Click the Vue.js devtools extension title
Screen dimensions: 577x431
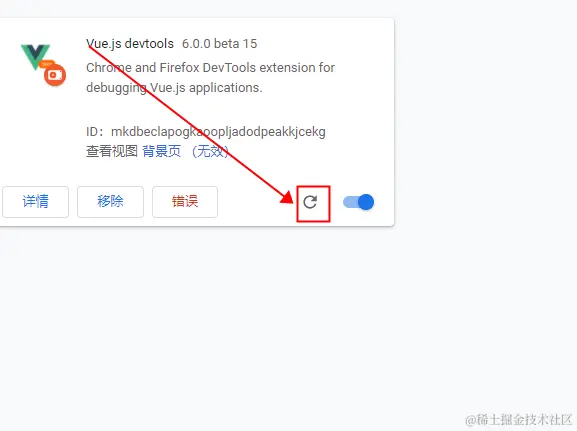click(x=130, y=43)
